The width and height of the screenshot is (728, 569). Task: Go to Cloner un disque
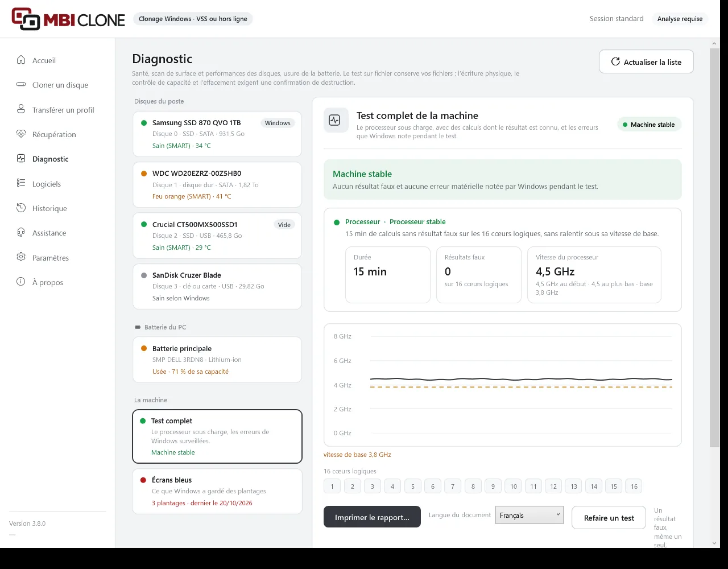coord(59,85)
